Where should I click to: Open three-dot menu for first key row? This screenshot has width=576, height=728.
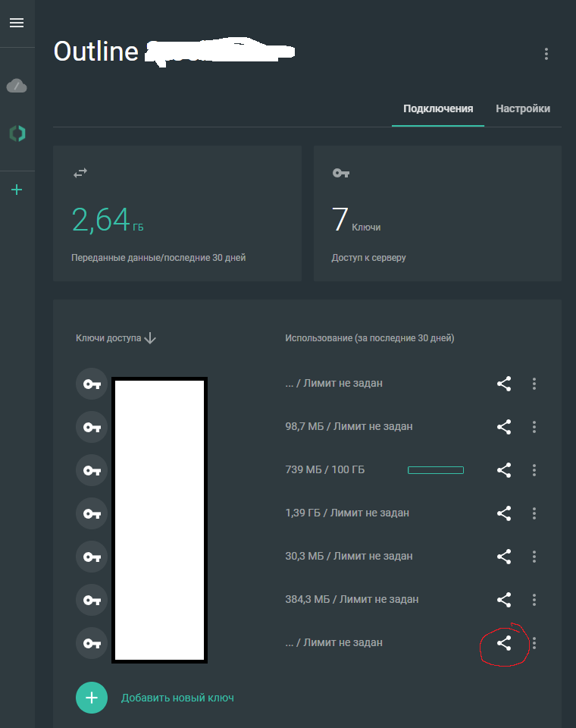[534, 384]
